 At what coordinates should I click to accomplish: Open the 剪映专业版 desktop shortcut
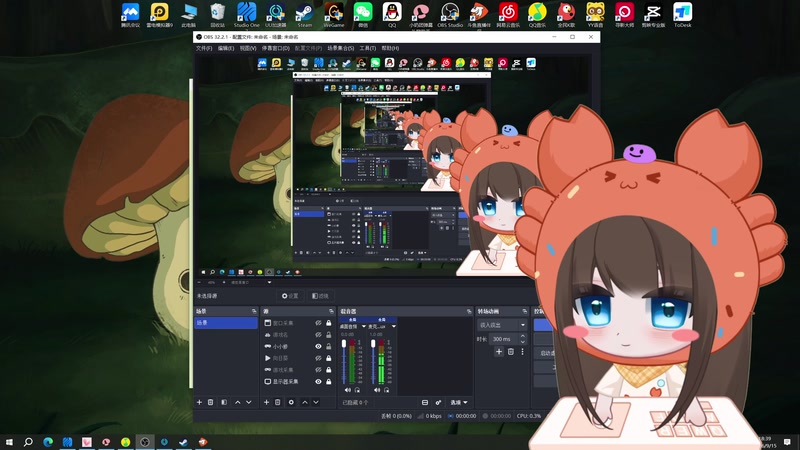654,15
